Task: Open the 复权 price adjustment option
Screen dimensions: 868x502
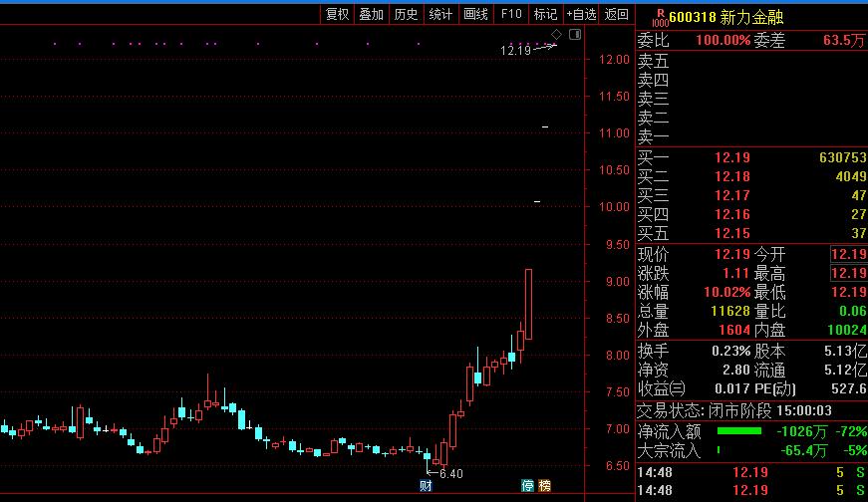Action: click(338, 14)
